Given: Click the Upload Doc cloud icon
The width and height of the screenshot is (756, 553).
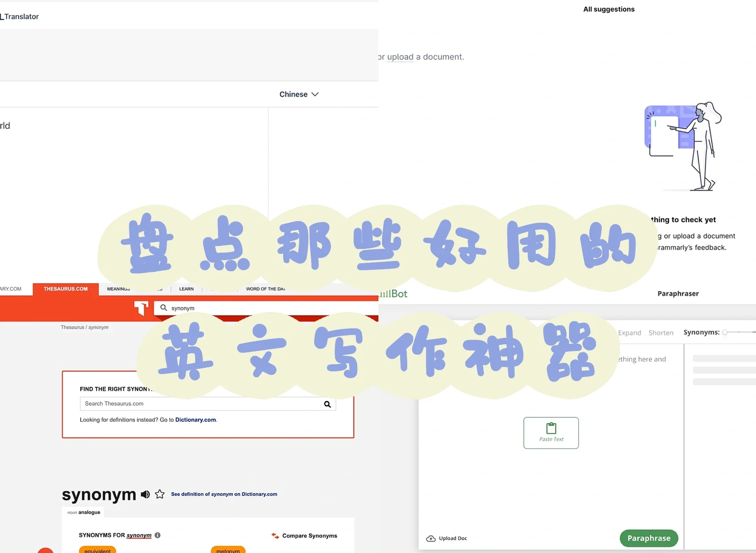Looking at the screenshot, I should point(431,538).
